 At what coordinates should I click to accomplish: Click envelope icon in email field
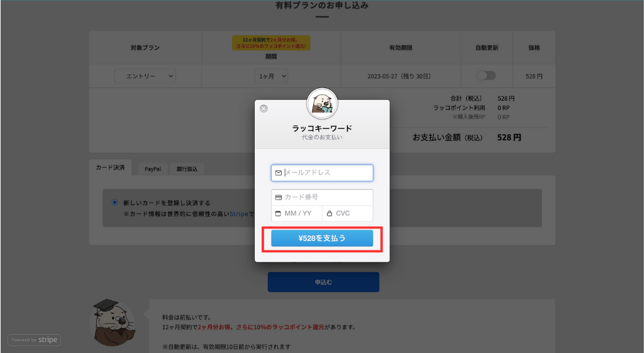click(279, 172)
